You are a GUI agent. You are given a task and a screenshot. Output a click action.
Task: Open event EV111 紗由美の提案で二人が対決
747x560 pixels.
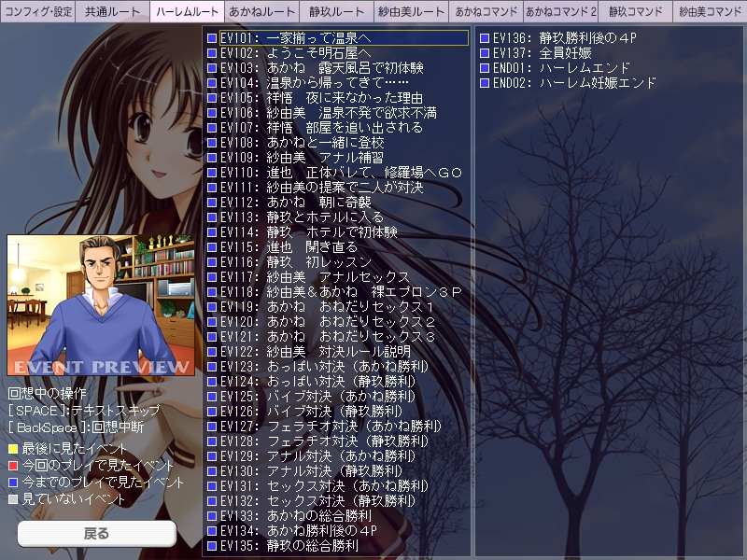(321, 188)
